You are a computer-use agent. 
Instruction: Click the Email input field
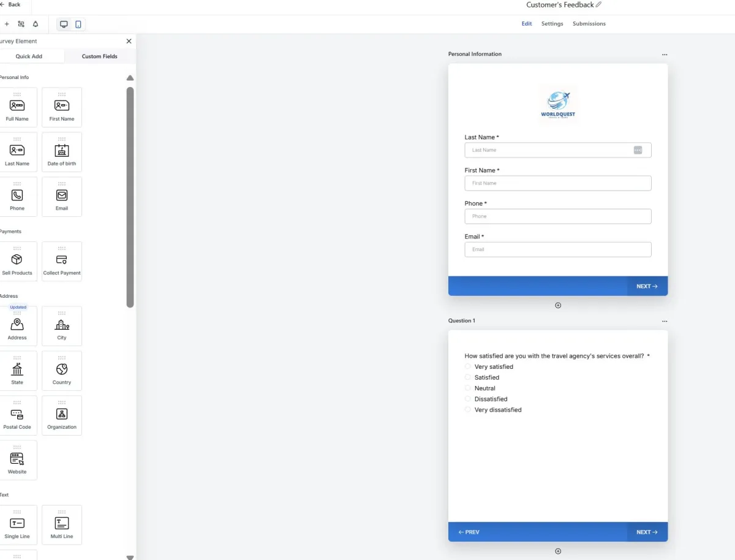pyautogui.click(x=558, y=249)
